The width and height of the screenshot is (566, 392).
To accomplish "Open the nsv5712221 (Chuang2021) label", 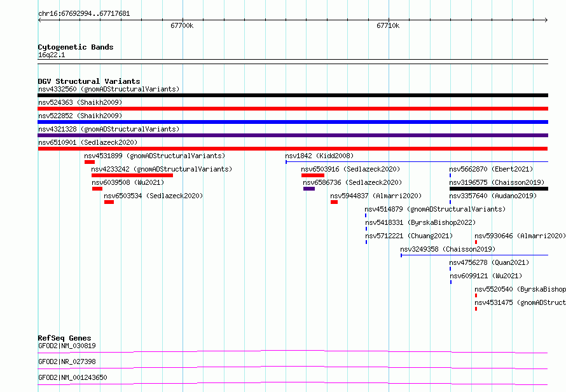I will (x=409, y=236).
